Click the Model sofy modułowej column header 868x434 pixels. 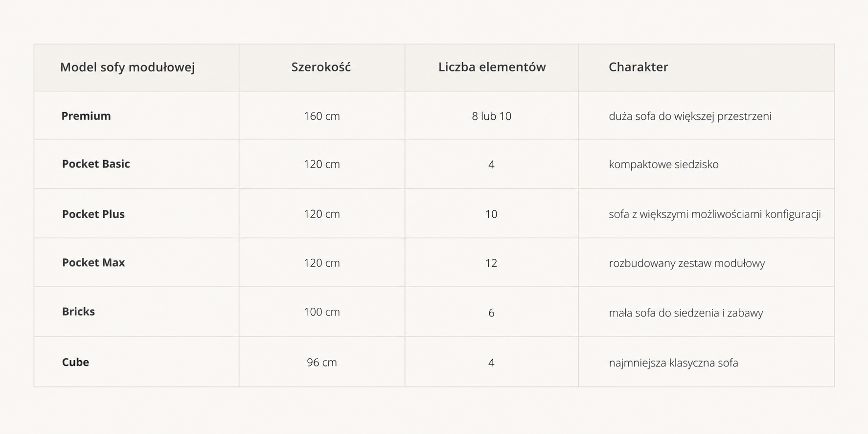pos(127,67)
